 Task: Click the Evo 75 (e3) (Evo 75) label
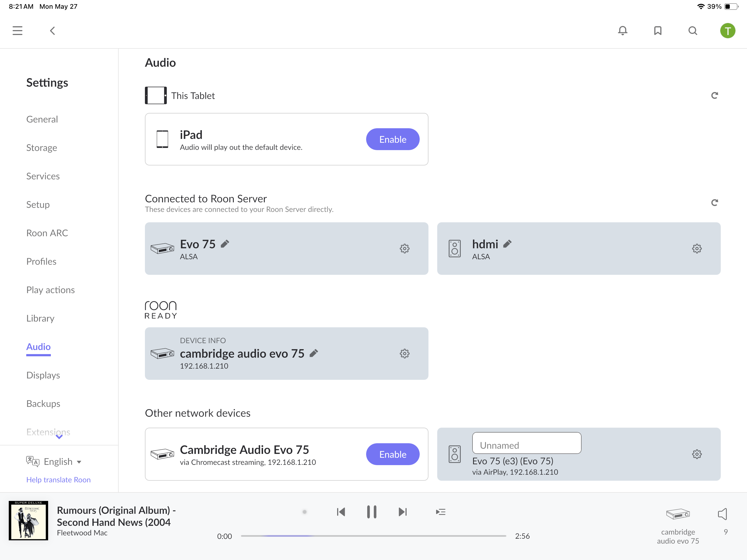pyautogui.click(x=513, y=461)
